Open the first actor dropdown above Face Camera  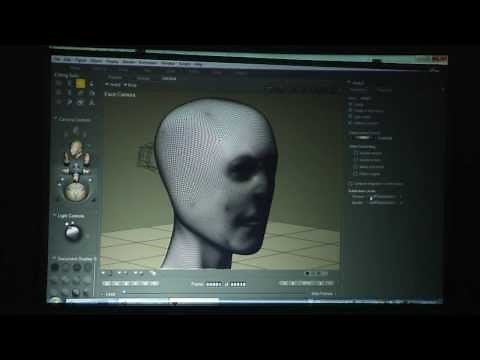(113, 85)
